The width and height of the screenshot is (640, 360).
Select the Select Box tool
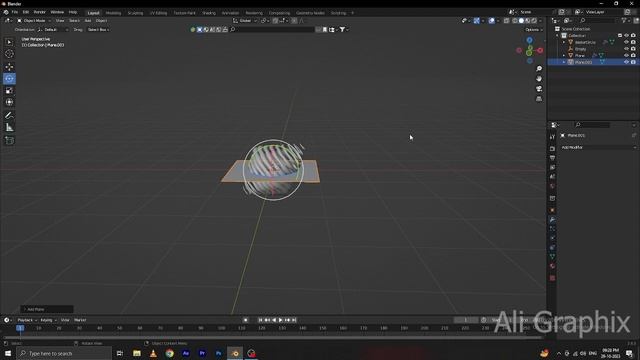9,42
